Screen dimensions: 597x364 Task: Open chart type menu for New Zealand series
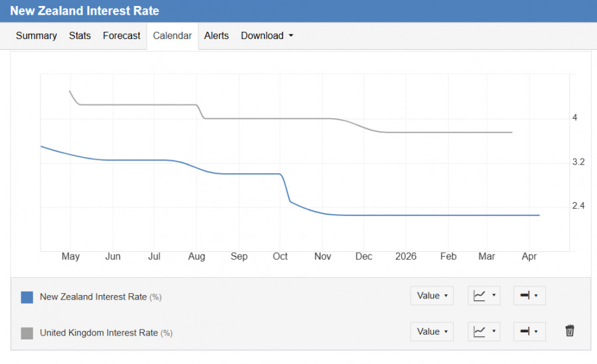tap(485, 296)
